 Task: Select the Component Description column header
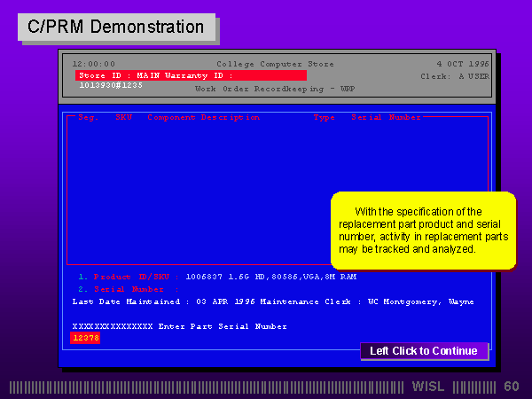(x=203, y=117)
